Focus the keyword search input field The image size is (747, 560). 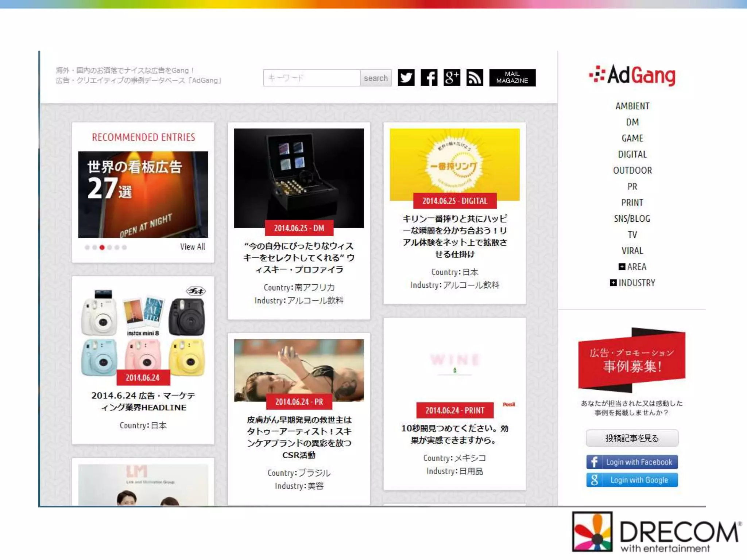point(311,78)
